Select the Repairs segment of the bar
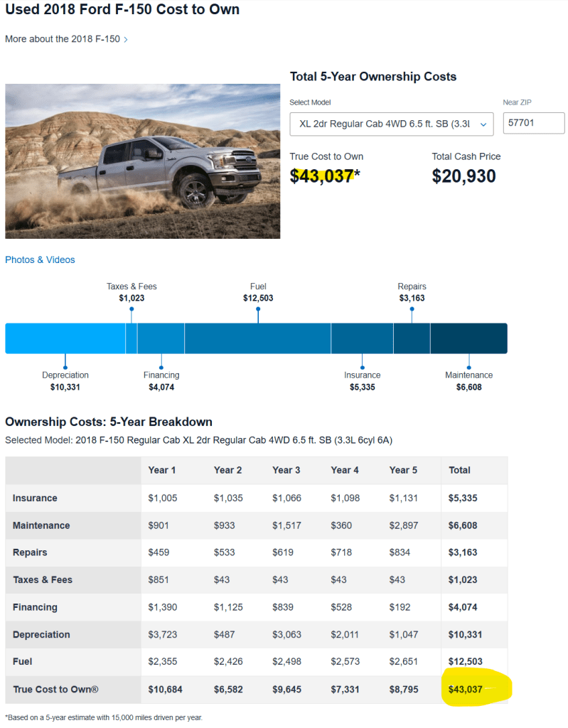Image resolution: width=568 pixels, height=728 pixels. [412, 338]
